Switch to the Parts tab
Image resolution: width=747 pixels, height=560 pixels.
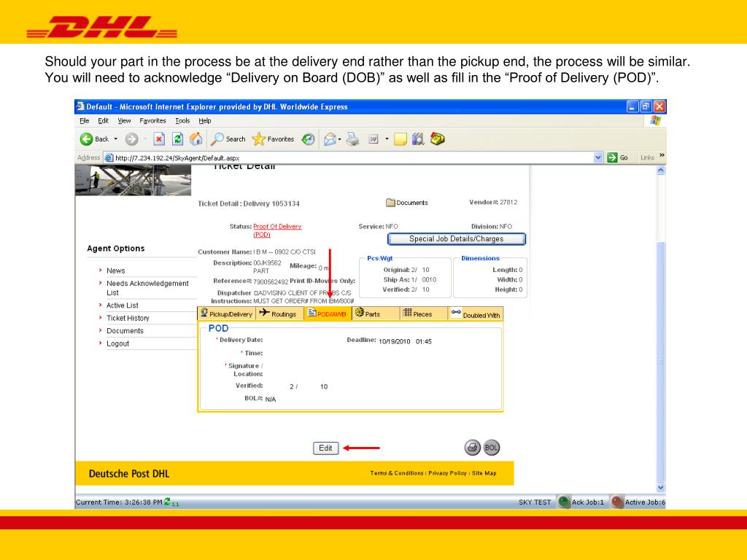376,314
